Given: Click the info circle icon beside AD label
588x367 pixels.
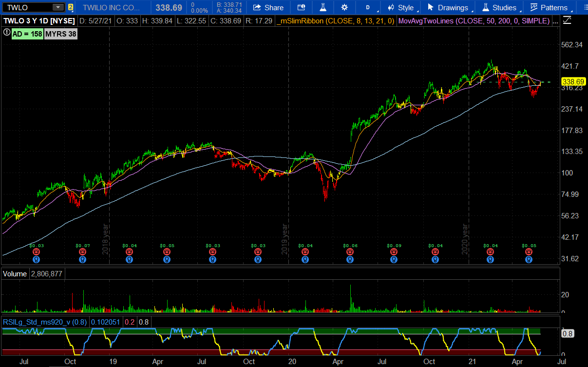Looking at the screenshot, I should click(7, 33).
